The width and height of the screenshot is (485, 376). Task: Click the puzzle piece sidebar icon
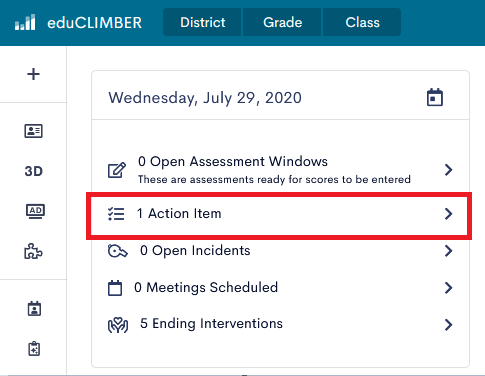coord(33,251)
